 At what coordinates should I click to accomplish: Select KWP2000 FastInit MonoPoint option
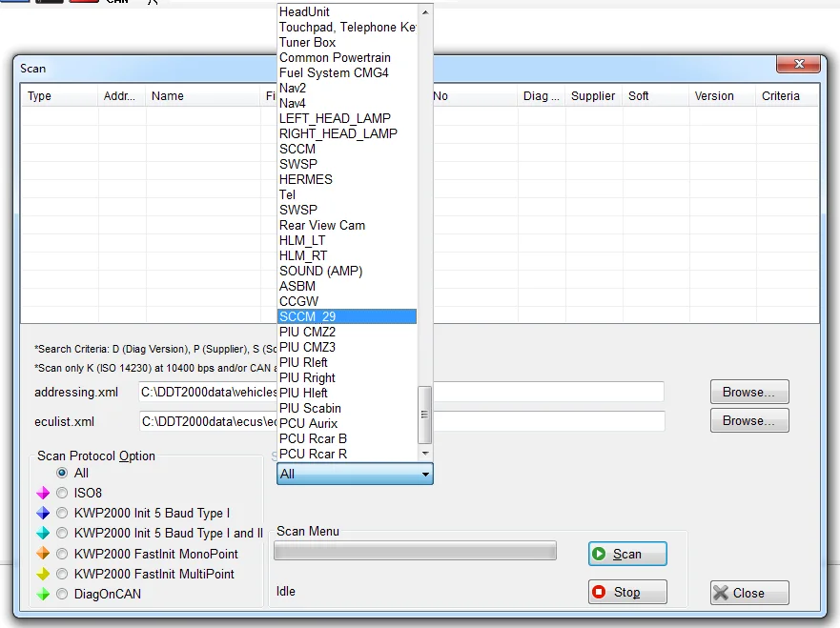[x=62, y=554]
